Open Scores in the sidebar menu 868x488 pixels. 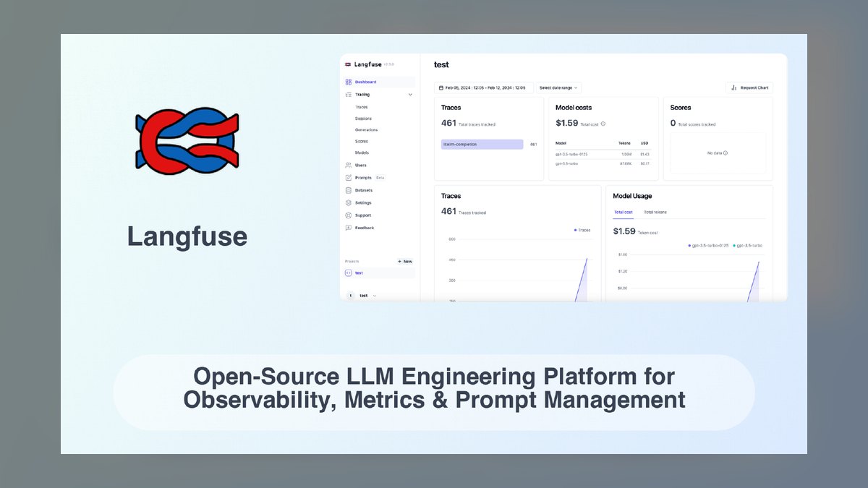pyautogui.click(x=362, y=142)
